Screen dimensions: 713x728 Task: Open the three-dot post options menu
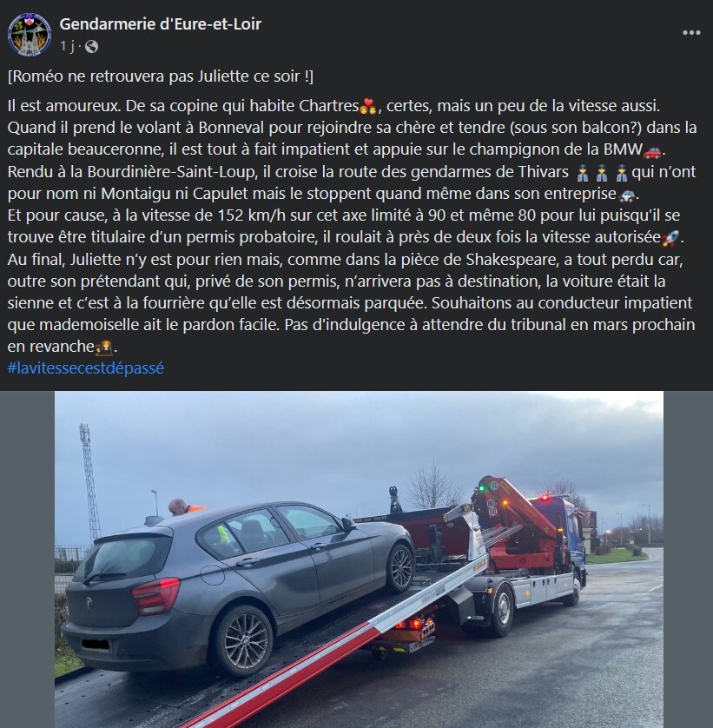(x=691, y=32)
